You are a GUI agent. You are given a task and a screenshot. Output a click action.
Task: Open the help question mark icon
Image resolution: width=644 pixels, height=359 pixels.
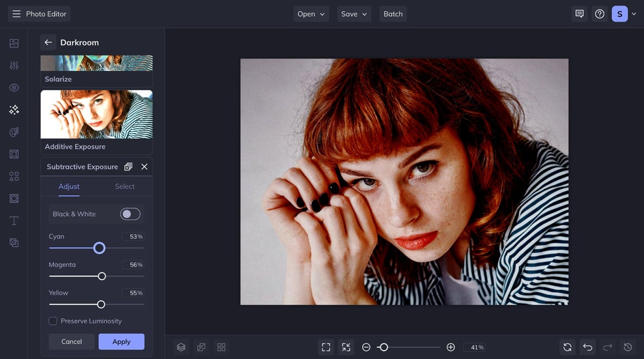(599, 14)
